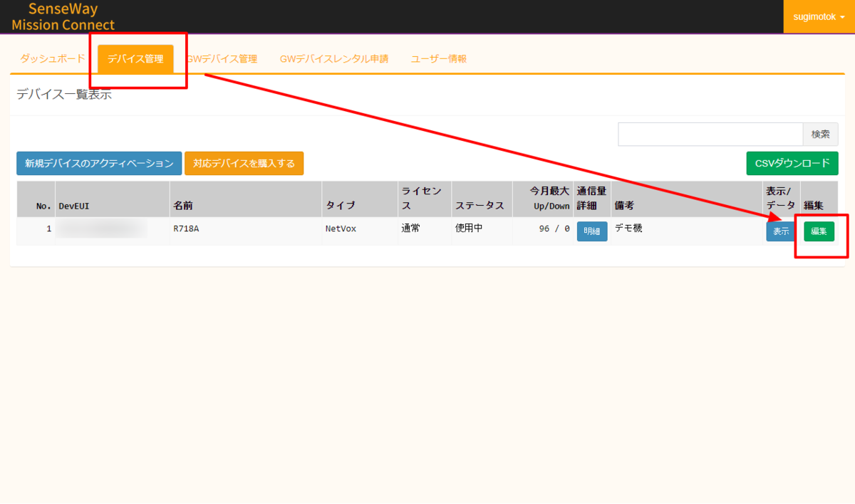The image size is (855, 504).
Task: Open the GWデバイス管理 tab
Action: click(x=221, y=59)
